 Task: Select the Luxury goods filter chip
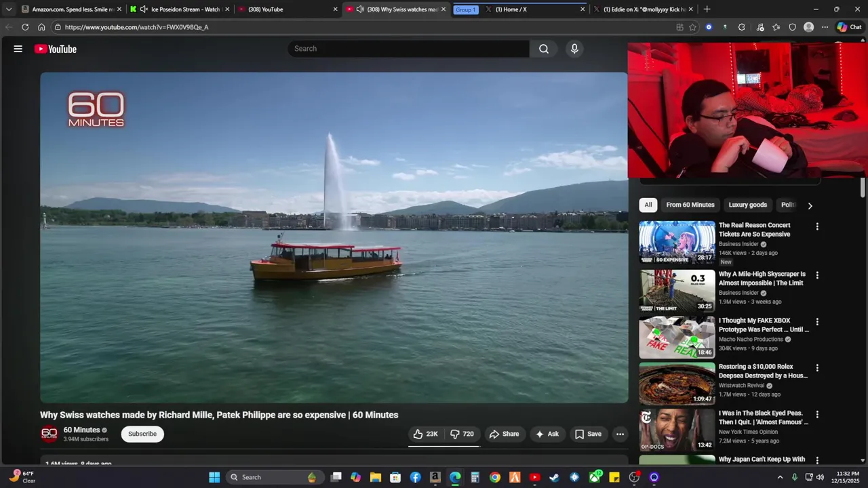(747, 205)
